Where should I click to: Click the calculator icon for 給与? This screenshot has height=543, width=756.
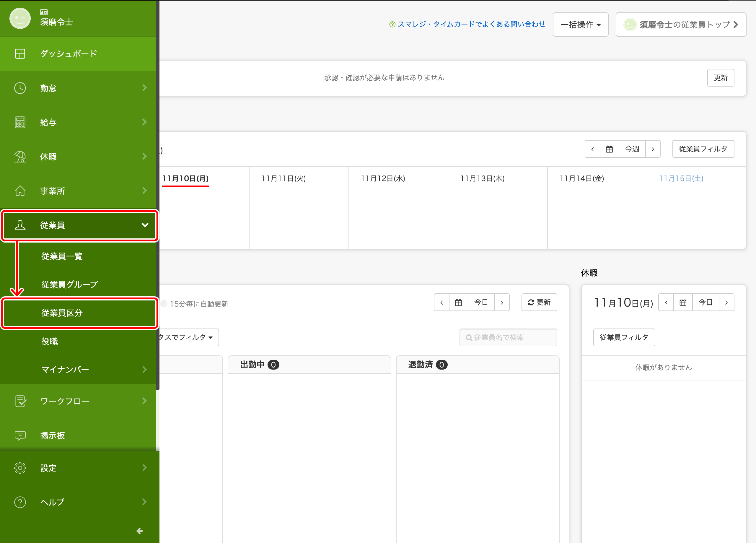tap(20, 122)
